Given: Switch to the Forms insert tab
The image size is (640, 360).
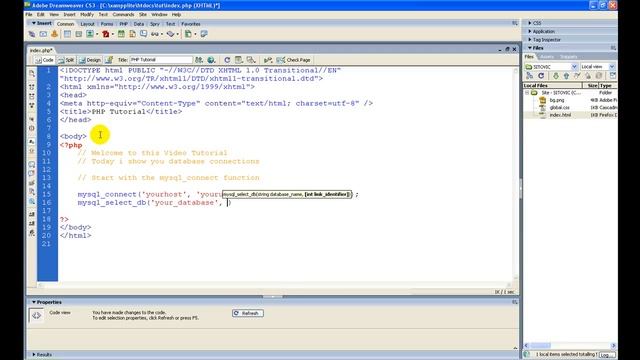Looking at the screenshot, I should 107,24.
